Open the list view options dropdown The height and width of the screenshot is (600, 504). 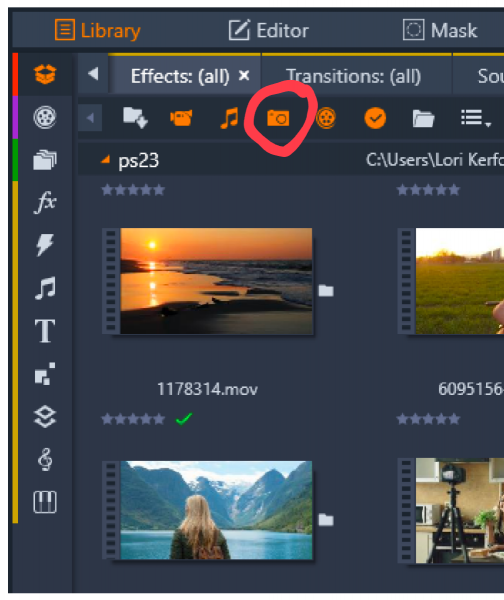(x=476, y=118)
